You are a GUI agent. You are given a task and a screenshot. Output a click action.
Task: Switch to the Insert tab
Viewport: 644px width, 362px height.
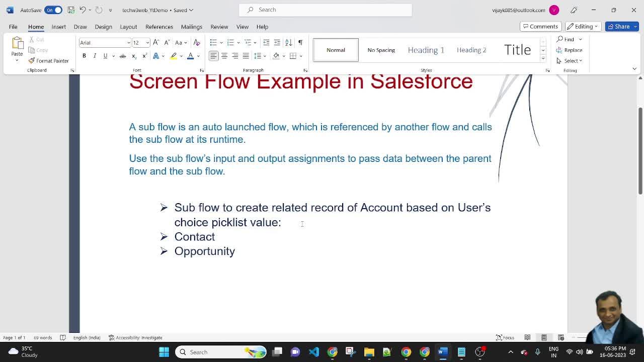(x=58, y=27)
